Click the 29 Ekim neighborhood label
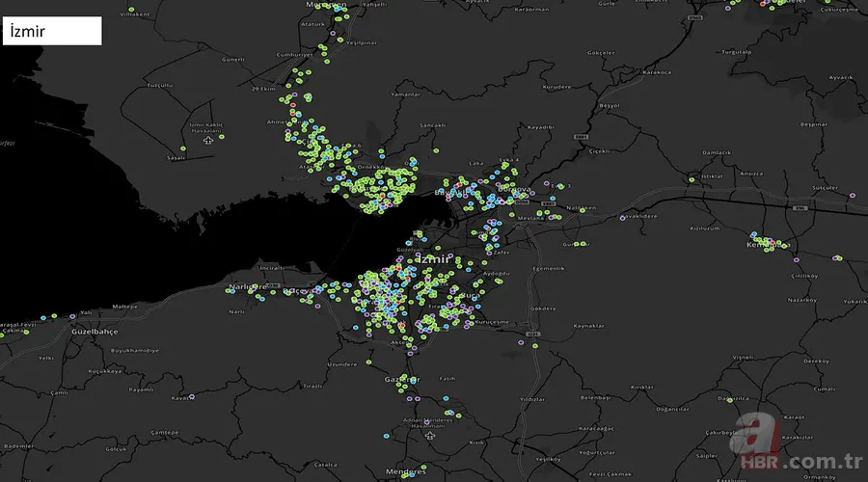The image size is (868, 482). click(263, 89)
